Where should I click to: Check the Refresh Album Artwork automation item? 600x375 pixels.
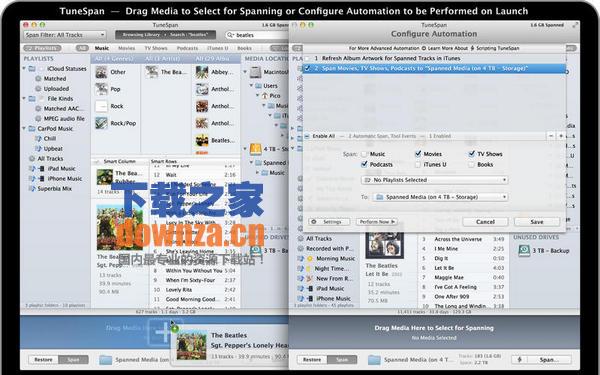point(308,59)
